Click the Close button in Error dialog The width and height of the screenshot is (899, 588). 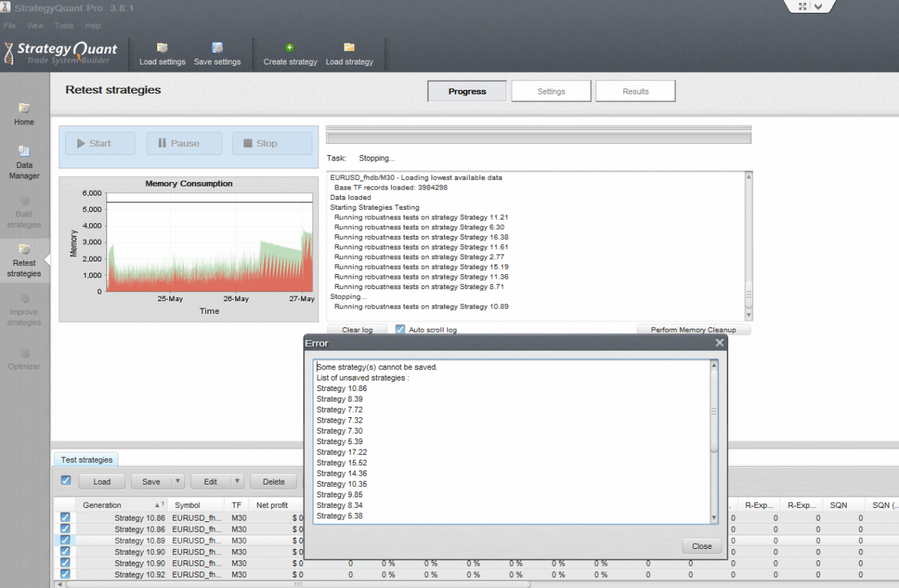pyautogui.click(x=702, y=546)
